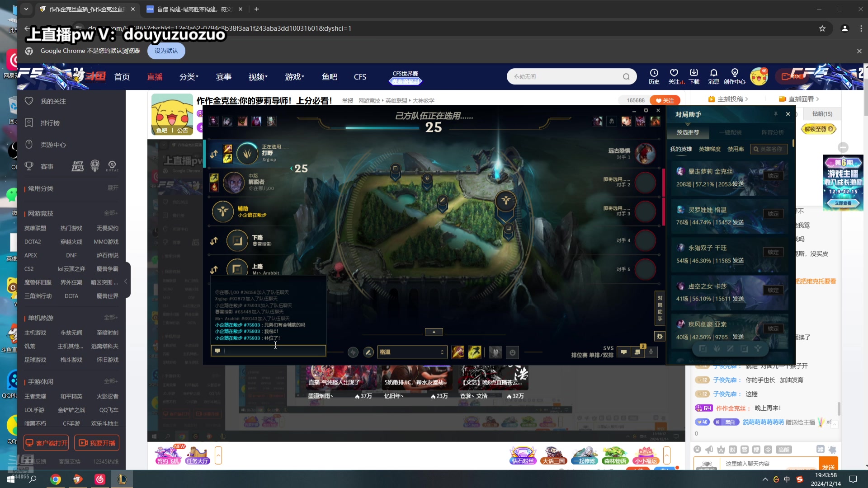Toggle the microphone icon in champion select
Image resolution: width=868 pixels, height=488 pixels.
pyautogui.click(x=651, y=352)
